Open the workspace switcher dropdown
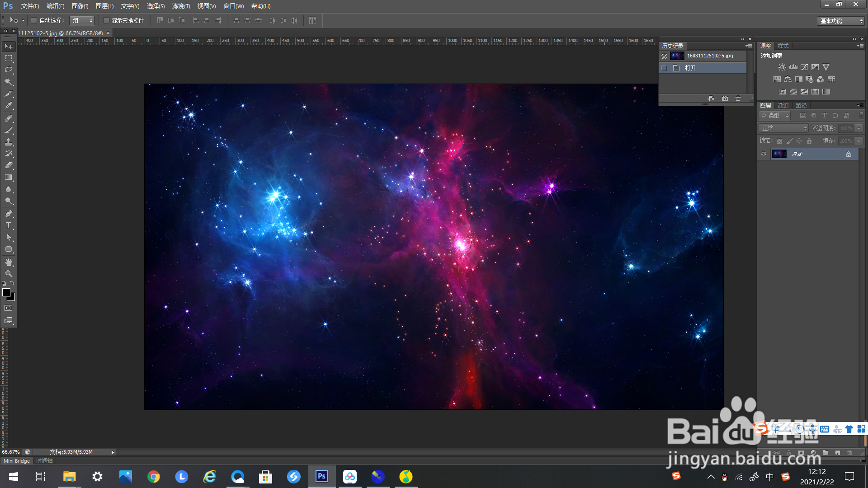 click(841, 21)
